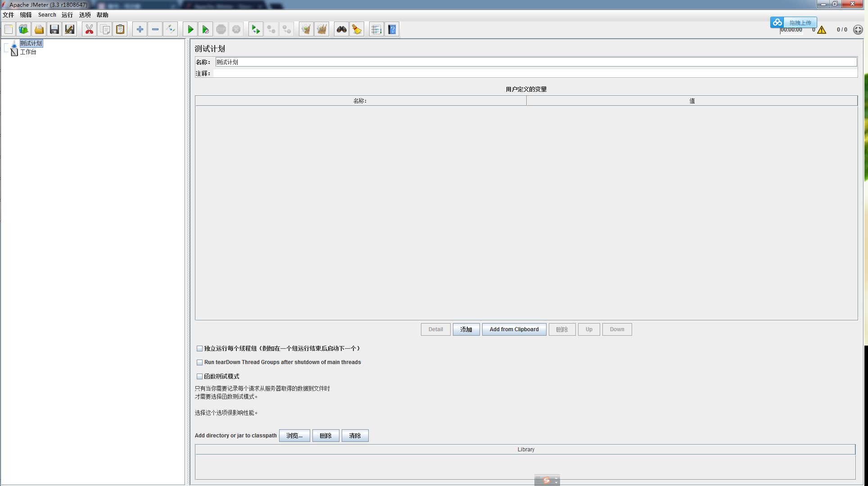Click the Add from Clipboard button
Screen dimensions: 868x486
pos(514,329)
